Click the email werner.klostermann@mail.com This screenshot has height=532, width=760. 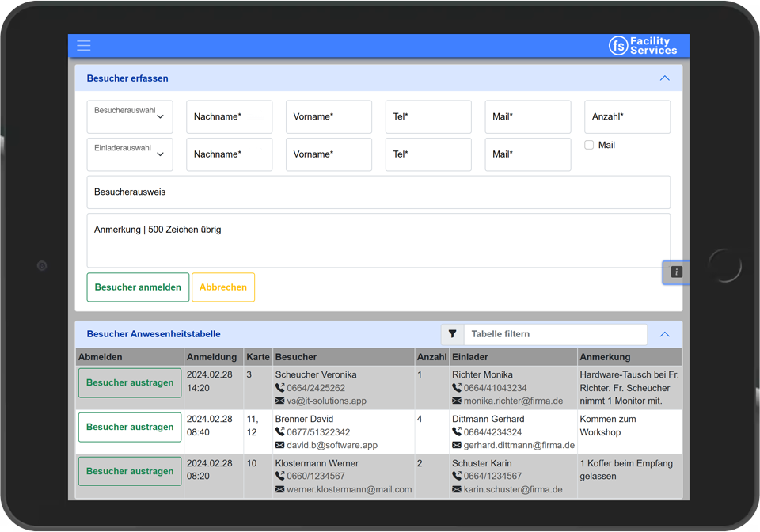(x=349, y=489)
